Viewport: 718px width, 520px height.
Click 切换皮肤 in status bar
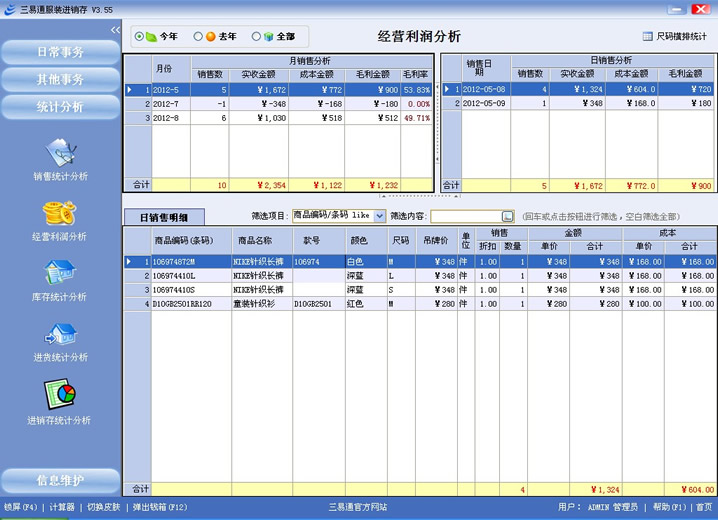[103, 507]
